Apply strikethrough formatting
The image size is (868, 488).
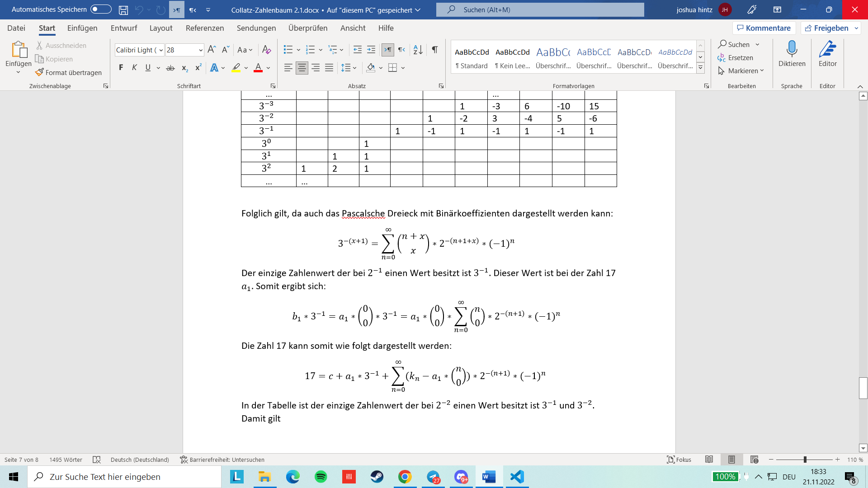(170, 68)
